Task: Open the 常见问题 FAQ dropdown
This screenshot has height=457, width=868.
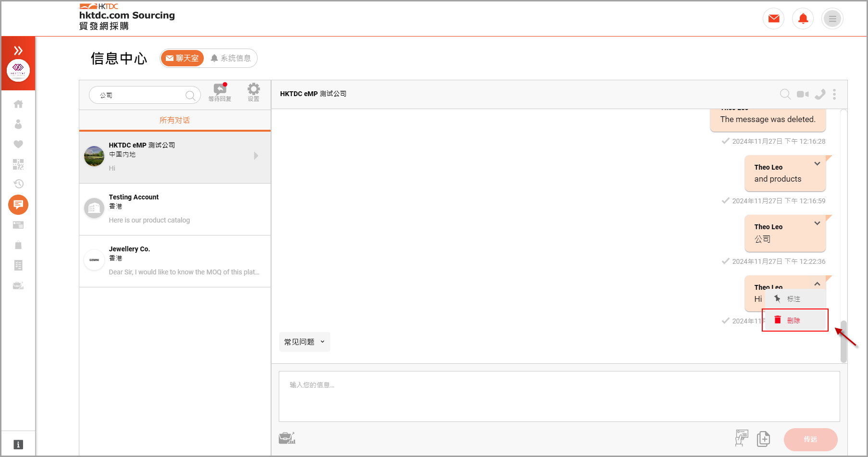Action: coord(305,342)
